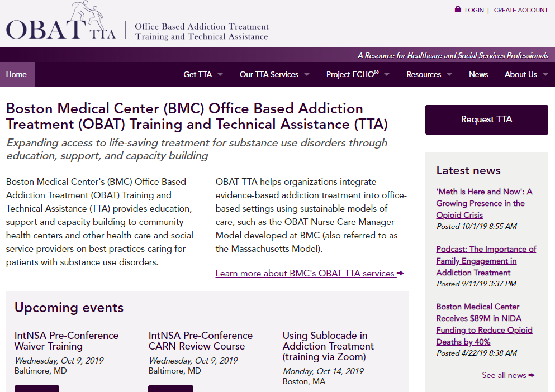Open the Our TTA Services menu

(x=269, y=75)
